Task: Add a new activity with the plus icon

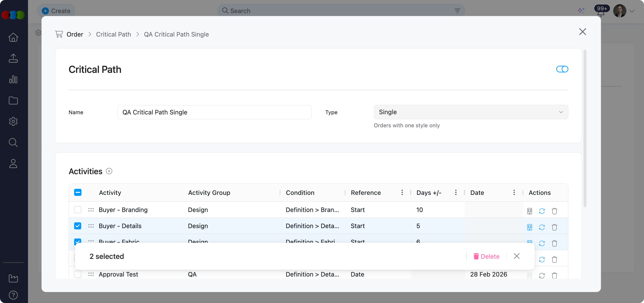Action: pos(109,171)
